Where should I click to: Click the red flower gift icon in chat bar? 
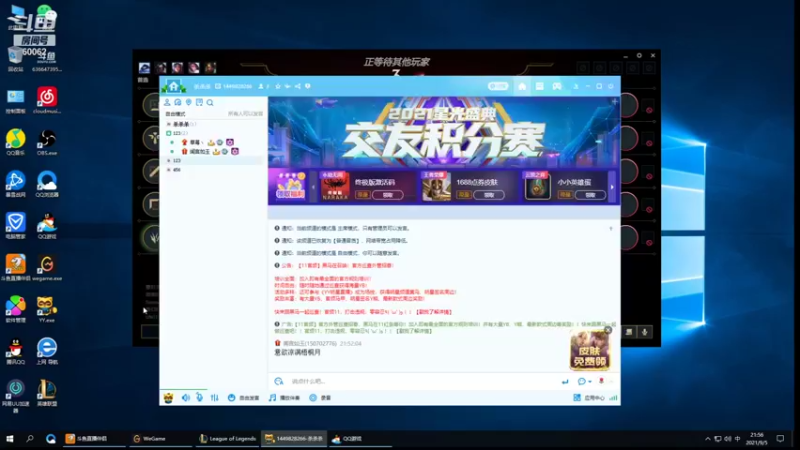602,381
